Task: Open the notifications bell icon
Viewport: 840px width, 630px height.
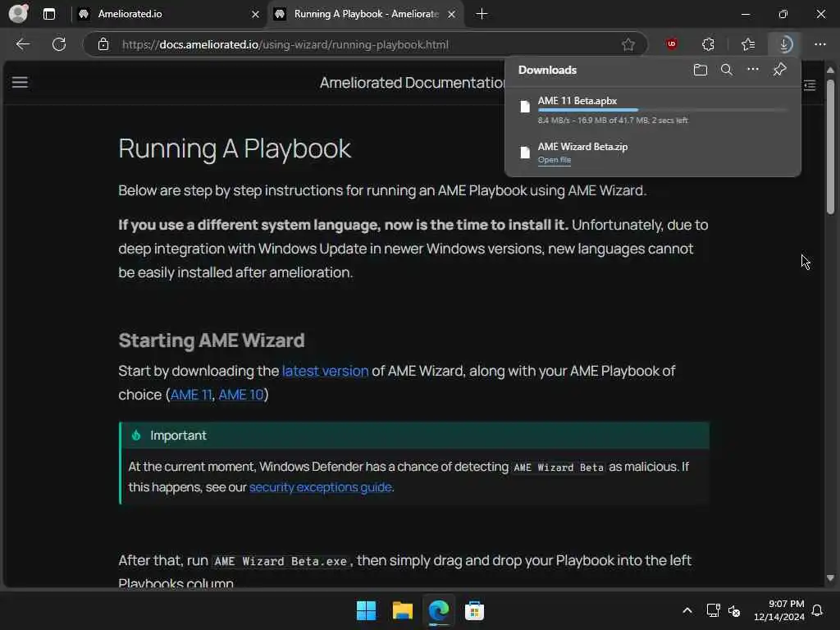Action: point(818,610)
